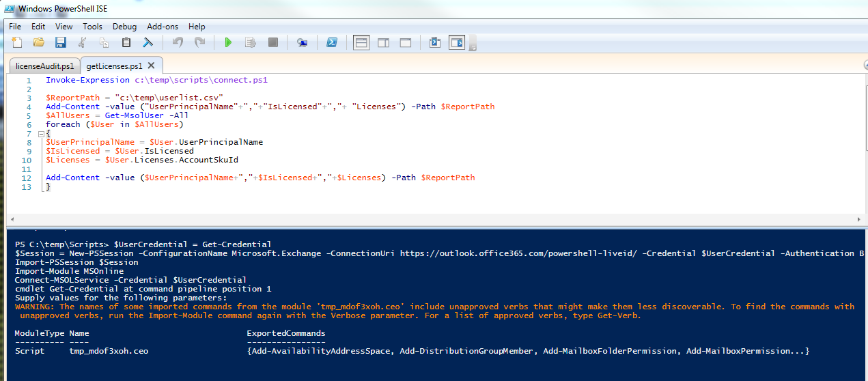
Task: Open the Help menu
Action: [x=197, y=27]
